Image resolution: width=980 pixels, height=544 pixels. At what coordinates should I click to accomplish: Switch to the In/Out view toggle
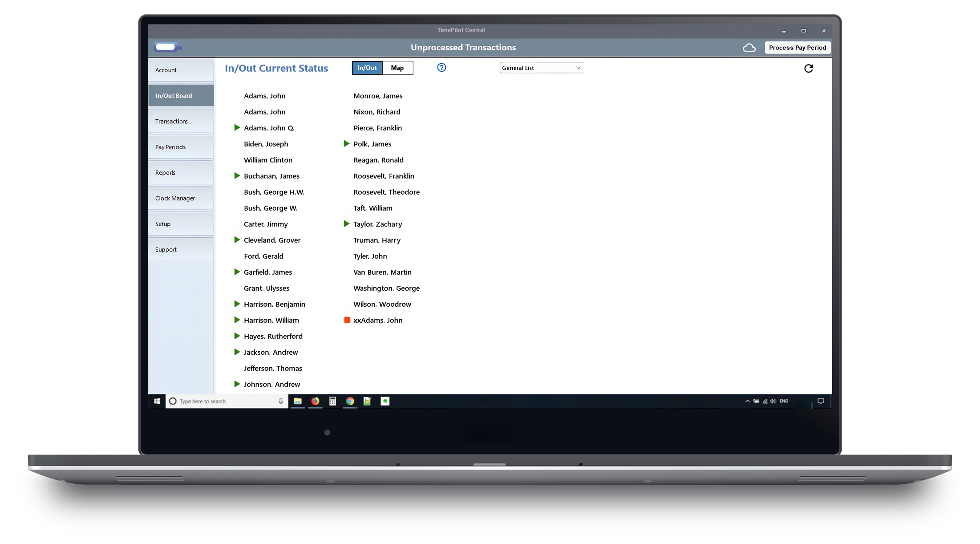click(x=367, y=68)
